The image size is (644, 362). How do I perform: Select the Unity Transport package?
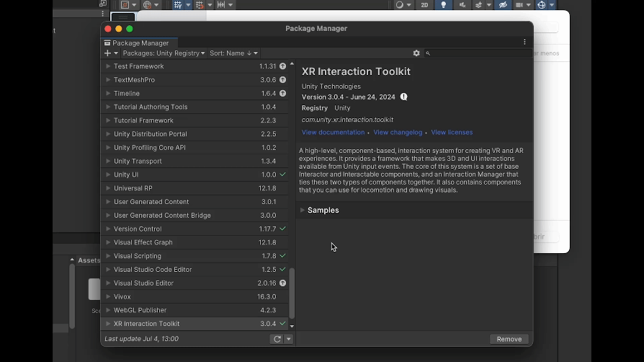click(x=194, y=162)
